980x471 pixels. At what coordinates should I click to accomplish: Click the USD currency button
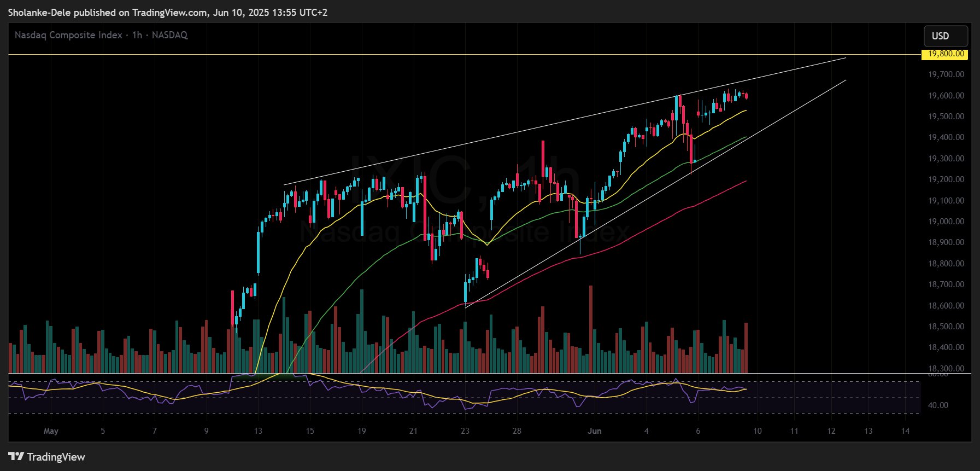pos(946,36)
